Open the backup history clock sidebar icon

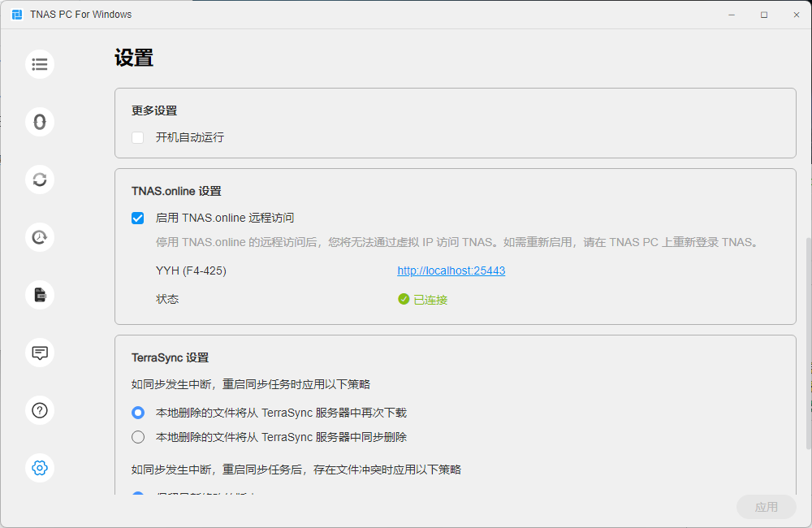(x=40, y=237)
